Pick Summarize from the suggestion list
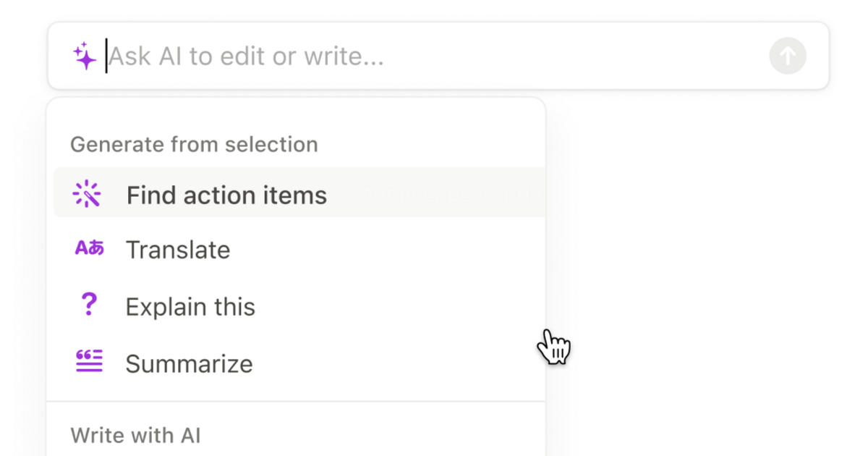 189,363
